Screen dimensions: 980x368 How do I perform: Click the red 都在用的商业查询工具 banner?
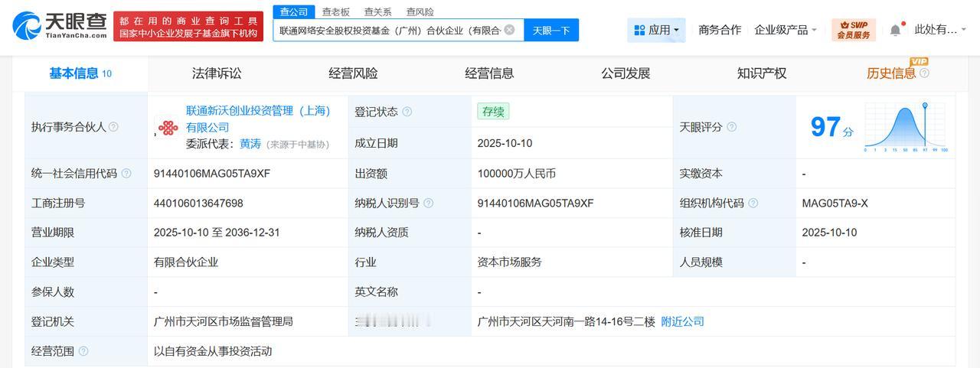point(190,27)
